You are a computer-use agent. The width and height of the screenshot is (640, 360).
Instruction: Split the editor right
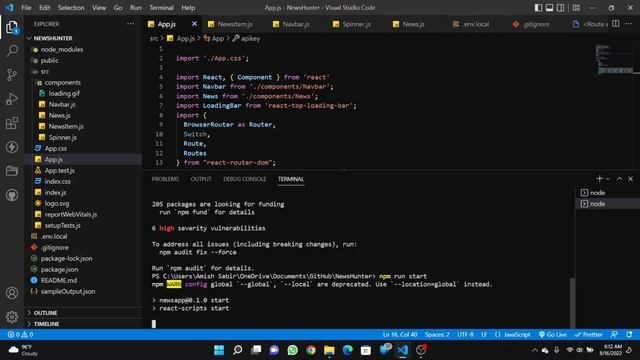click(616, 24)
